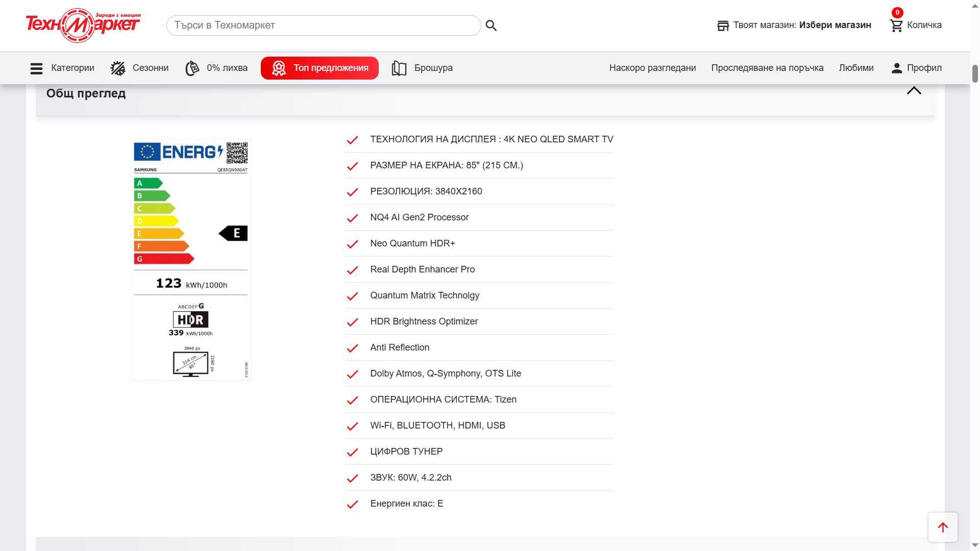This screenshot has width=980, height=551.
Task: Focus the Technomarket search field
Action: [x=324, y=26]
